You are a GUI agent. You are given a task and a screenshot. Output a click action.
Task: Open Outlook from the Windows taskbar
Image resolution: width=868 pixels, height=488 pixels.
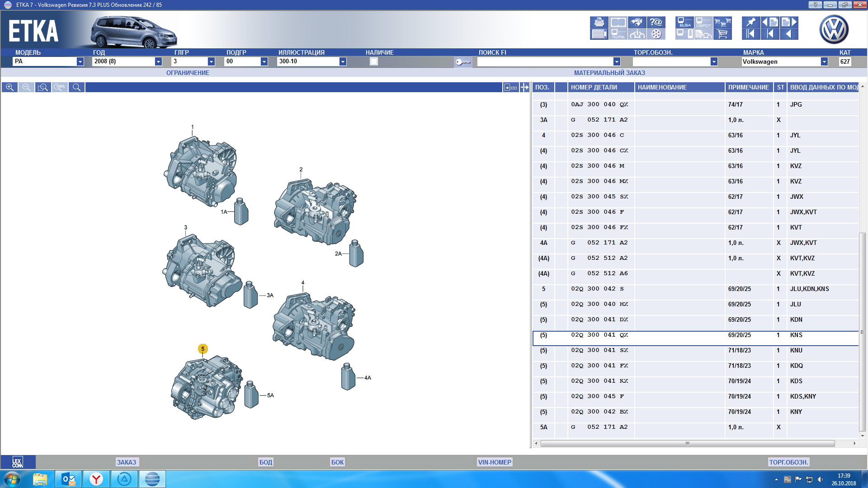(68, 479)
